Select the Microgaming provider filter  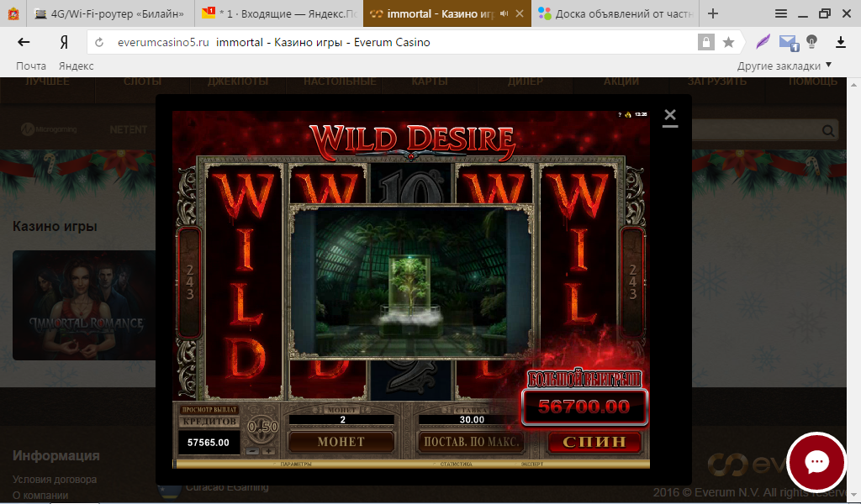pyautogui.click(x=49, y=130)
